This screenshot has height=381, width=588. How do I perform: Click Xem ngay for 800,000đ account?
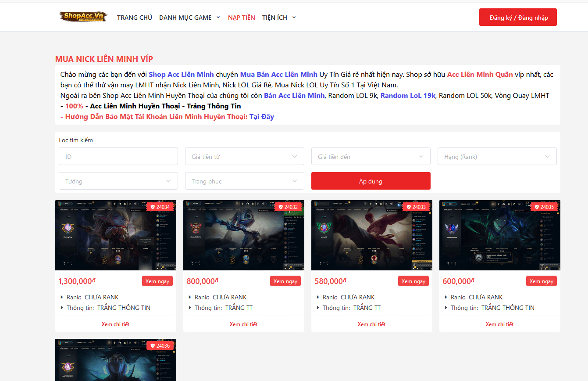coord(285,281)
